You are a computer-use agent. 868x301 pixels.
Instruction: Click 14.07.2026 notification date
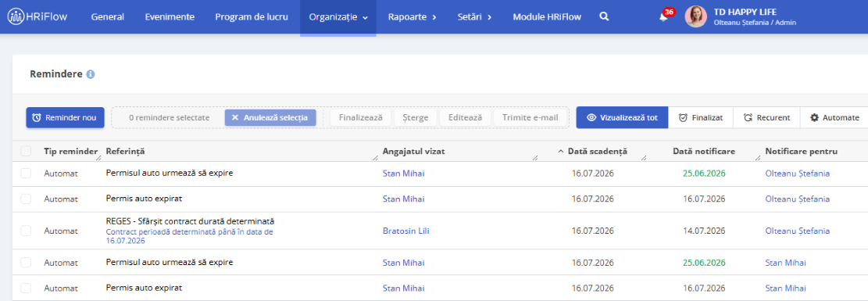coord(704,231)
